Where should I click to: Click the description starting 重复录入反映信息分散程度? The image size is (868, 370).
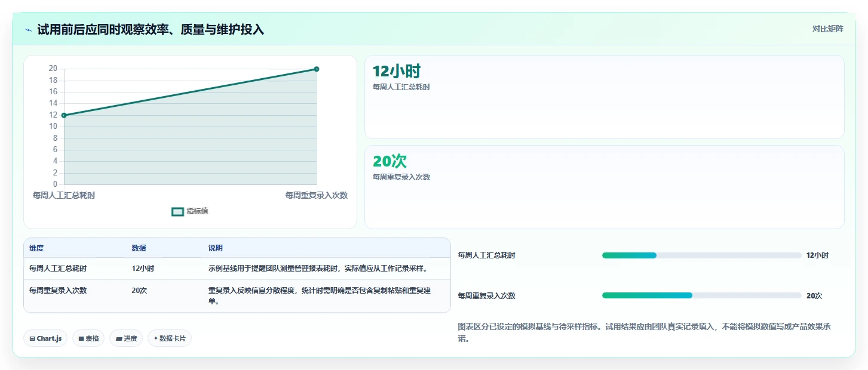[x=320, y=296]
